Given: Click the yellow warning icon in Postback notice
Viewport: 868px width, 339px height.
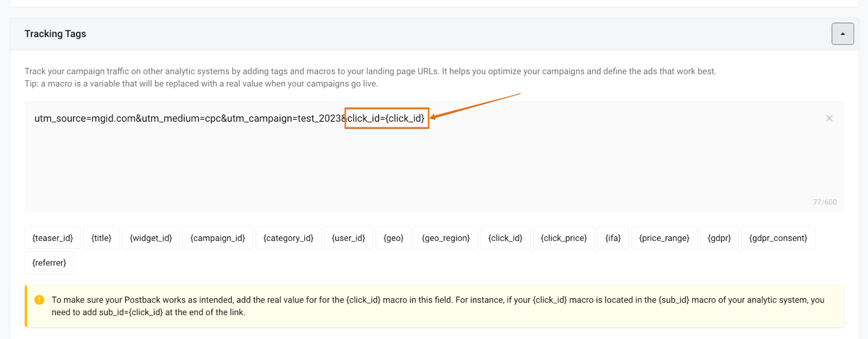Looking at the screenshot, I should [x=39, y=300].
